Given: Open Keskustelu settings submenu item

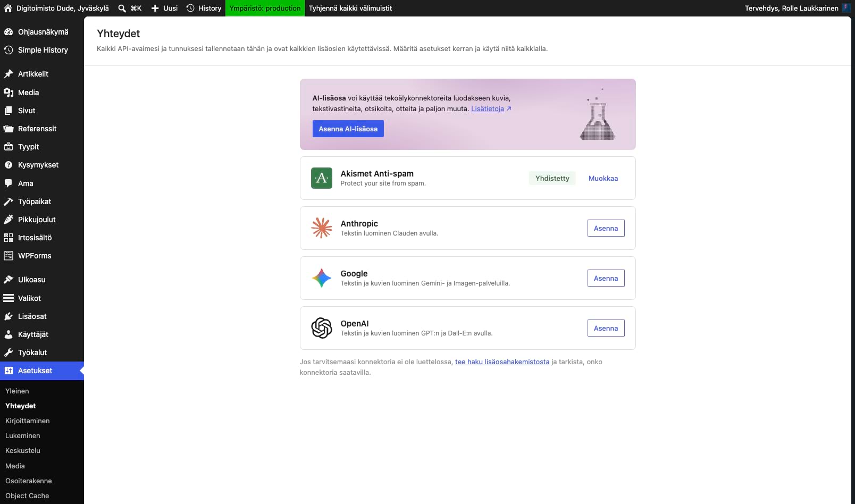Looking at the screenshot, I should (x=23, y=450).
